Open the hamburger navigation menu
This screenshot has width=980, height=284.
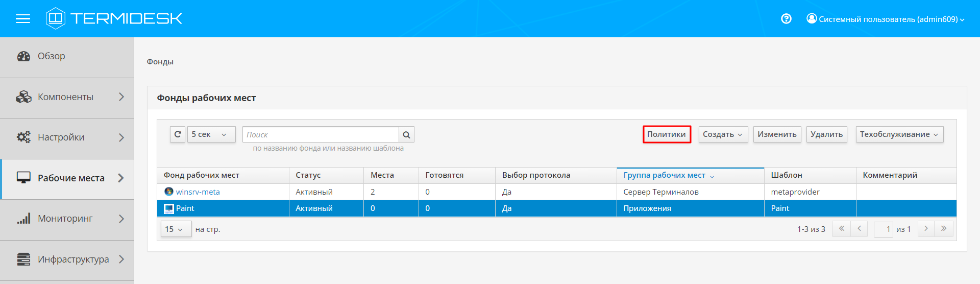click(23, 19)
